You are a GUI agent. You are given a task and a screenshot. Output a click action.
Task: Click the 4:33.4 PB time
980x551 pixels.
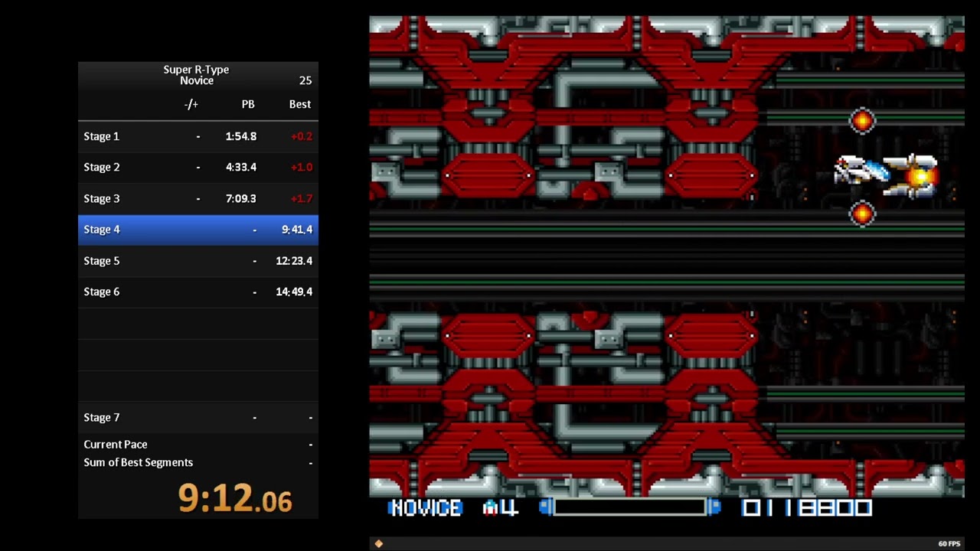[x=241, y=167]
